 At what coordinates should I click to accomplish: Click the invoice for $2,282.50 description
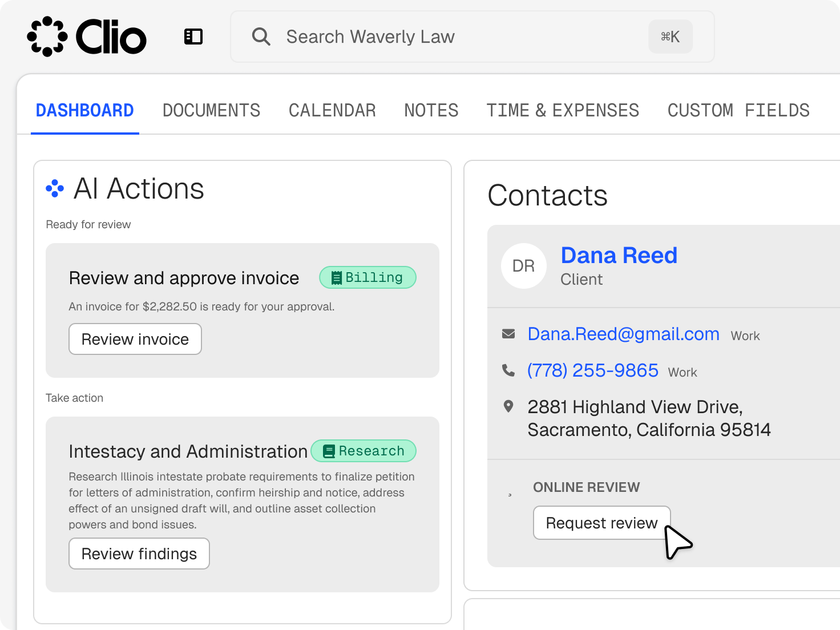tap(202, 306)
